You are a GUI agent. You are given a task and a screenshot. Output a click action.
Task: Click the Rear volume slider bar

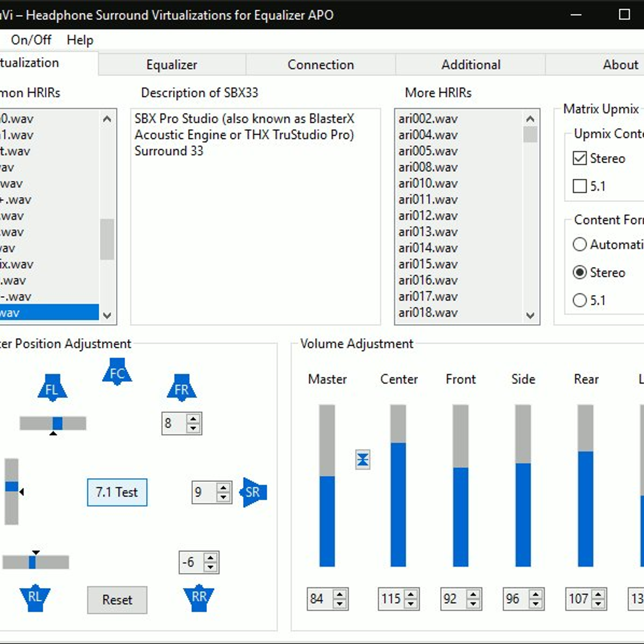click(586, 486)
